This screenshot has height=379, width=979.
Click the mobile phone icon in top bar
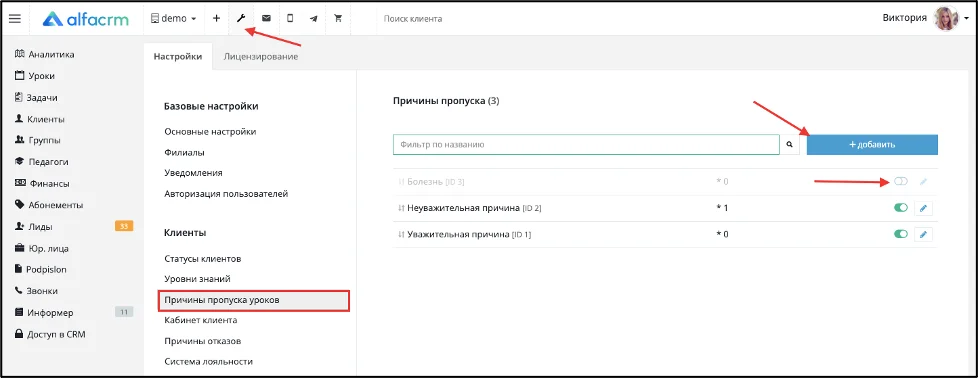[290, 19]
